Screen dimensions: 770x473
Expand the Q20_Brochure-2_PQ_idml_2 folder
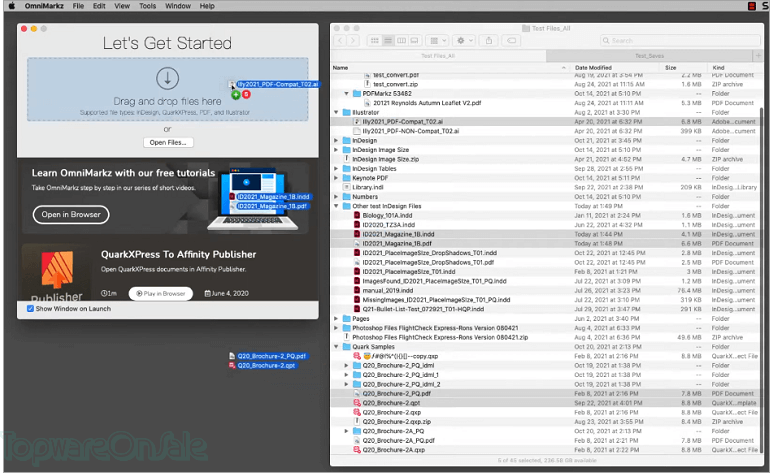346,384
